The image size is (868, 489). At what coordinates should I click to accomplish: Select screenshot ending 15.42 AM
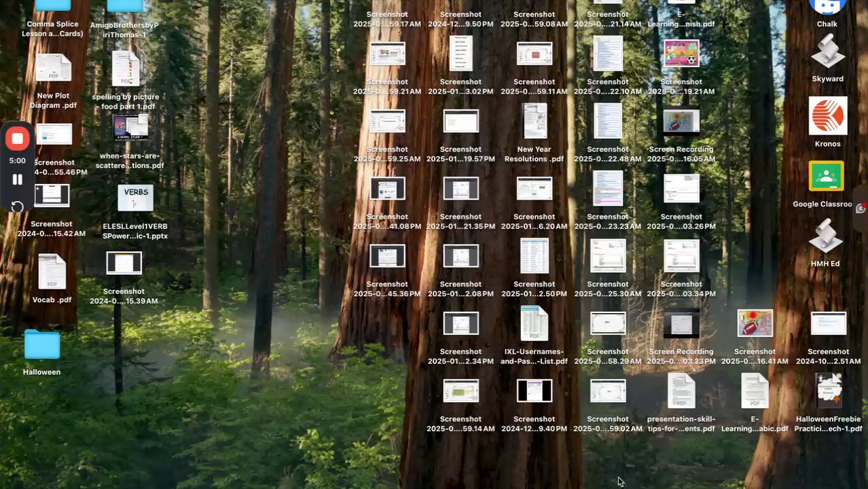click(52, 196)
